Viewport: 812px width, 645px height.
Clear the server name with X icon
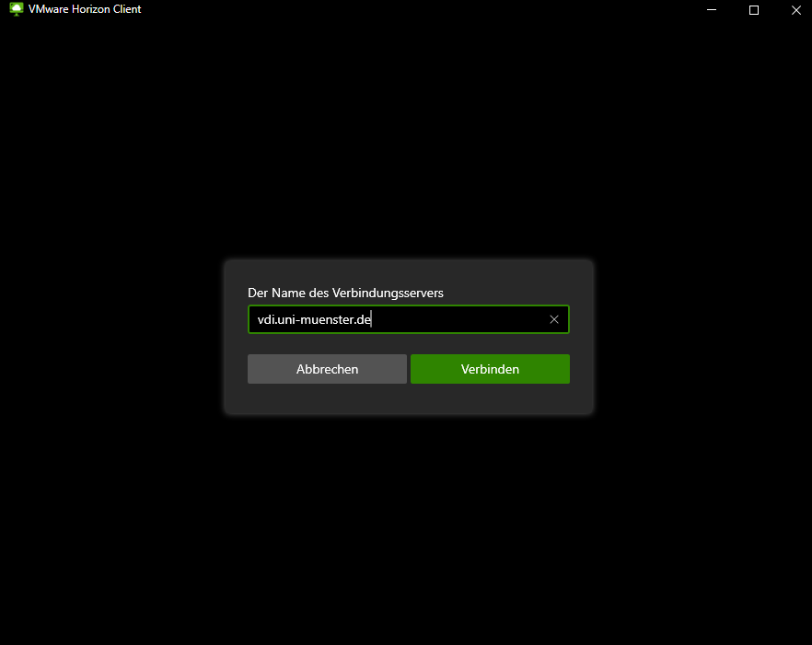tap(554, 319)
